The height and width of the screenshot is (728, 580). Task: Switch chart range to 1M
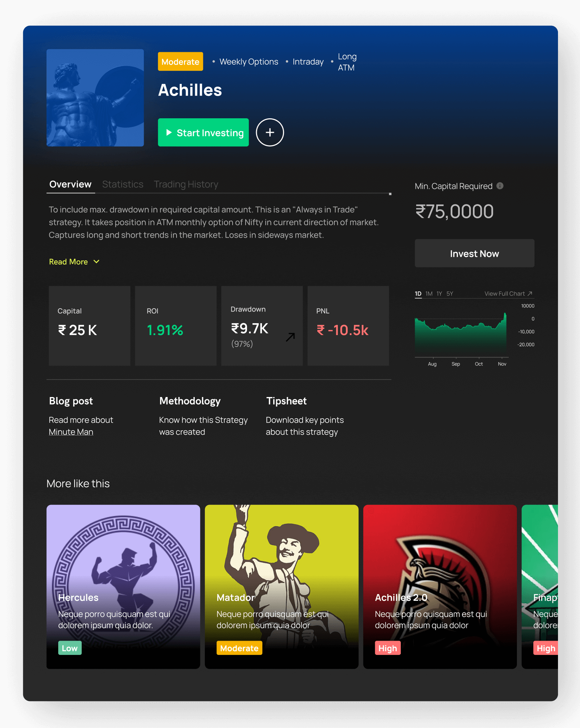tap(429, 294)
